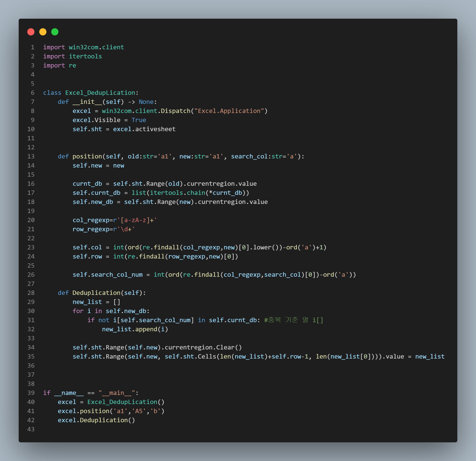The height and width of the screenshot is (461, 476).
Task: Click 'import win32com.client' on line 1
Action: 84,47
